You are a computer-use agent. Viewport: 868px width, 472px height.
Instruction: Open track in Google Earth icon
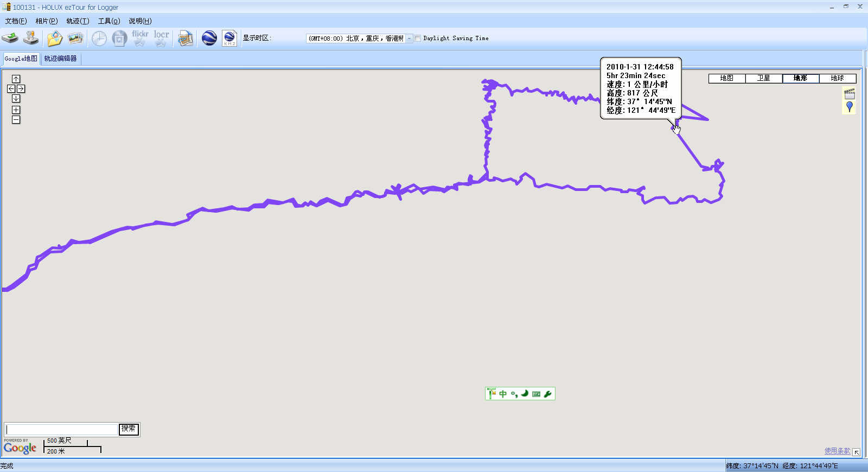(x=209, y=38)
